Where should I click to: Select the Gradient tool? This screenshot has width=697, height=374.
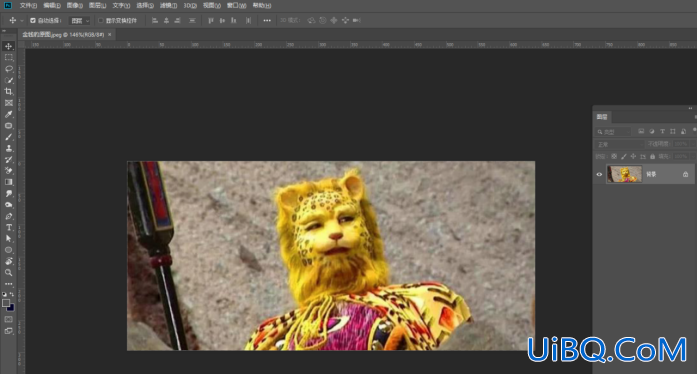point(8,182)
